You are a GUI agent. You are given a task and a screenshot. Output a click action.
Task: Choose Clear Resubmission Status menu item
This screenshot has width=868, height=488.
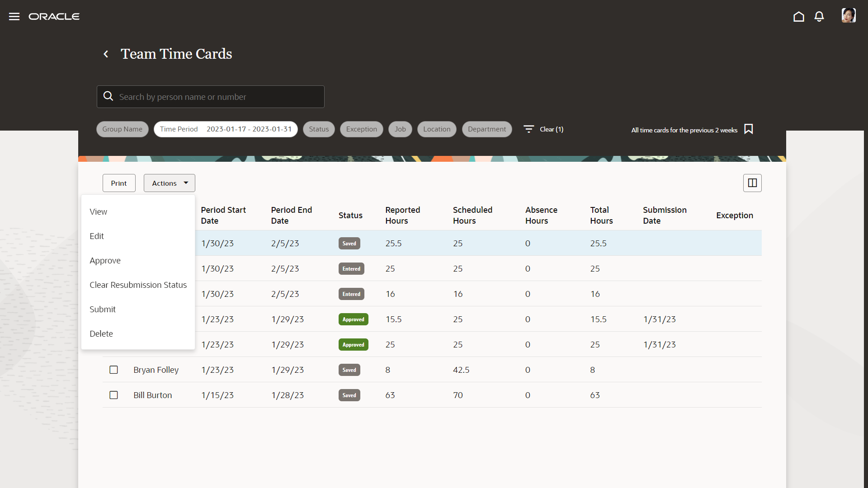[x=138, y=285]
